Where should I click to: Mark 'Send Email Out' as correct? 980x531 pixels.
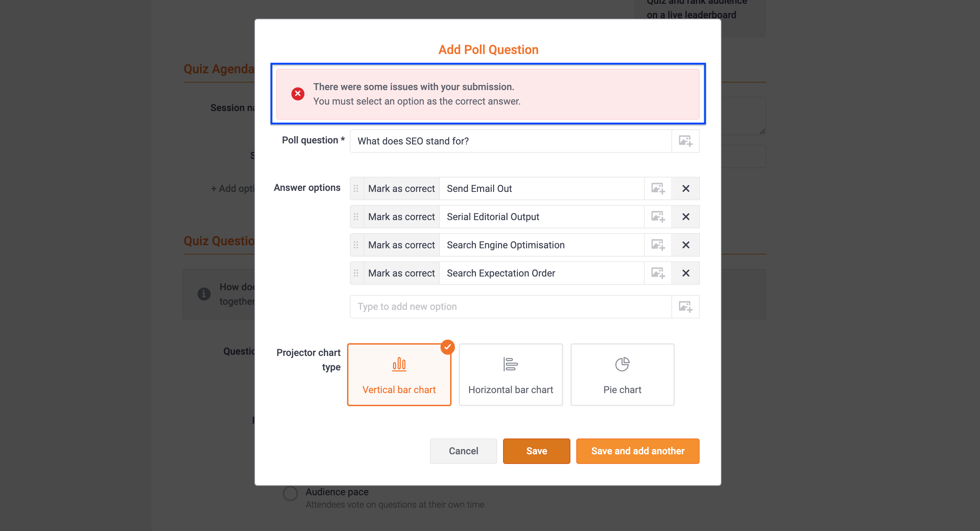[x=401, y=188]
